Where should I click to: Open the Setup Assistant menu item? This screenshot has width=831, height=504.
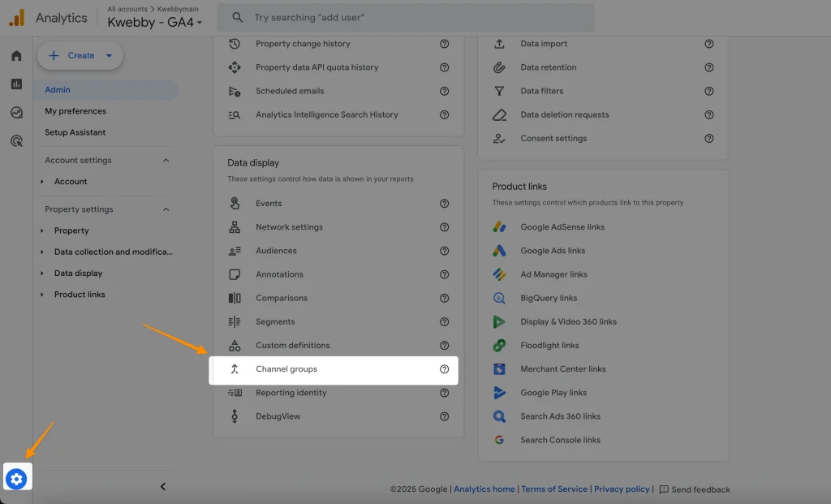pos(76,131)
